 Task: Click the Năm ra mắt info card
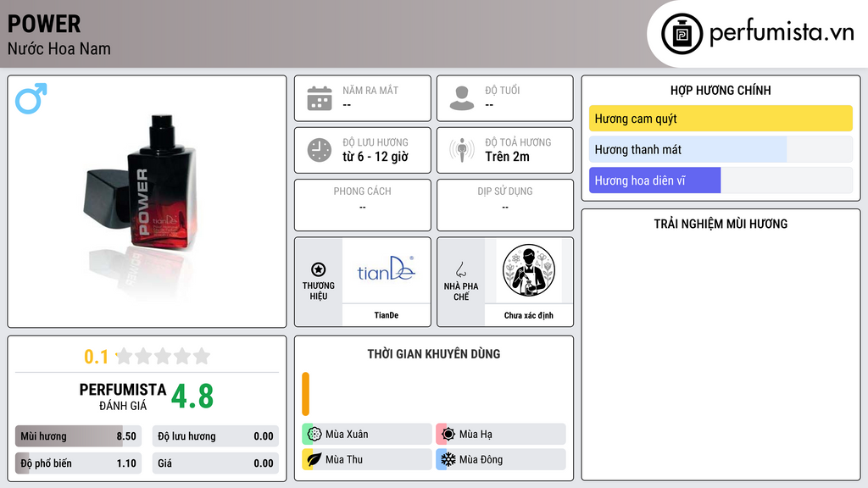point(363,98)
